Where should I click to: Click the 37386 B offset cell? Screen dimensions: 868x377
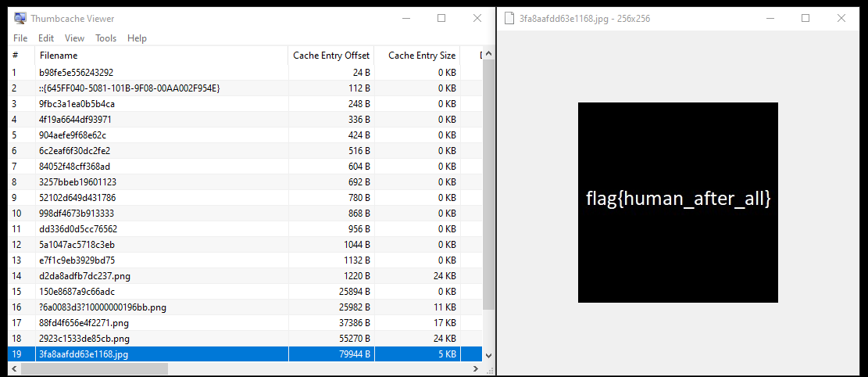pyautogui.click(x=331, y=323)
